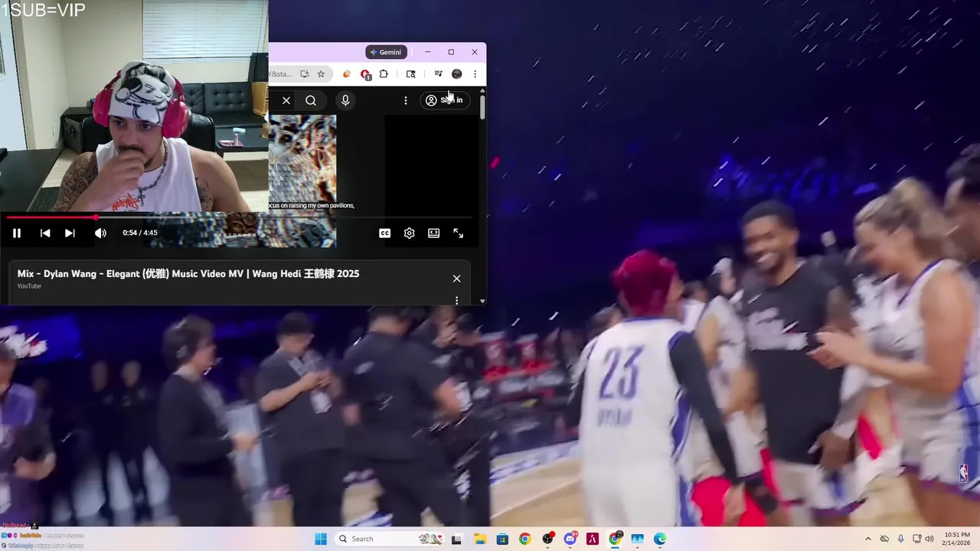Open the player settings gear
Image resolution: width=980 pixels, height=551 pixels.
click(x=410, y=233)
